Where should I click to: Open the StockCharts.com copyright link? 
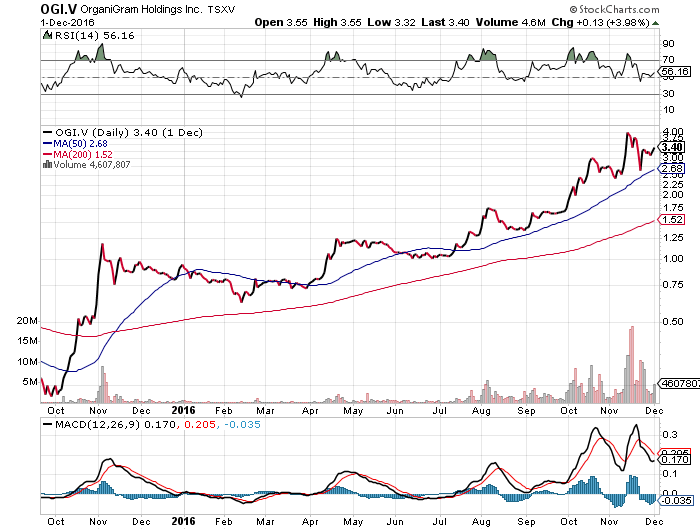coord(614,9)
